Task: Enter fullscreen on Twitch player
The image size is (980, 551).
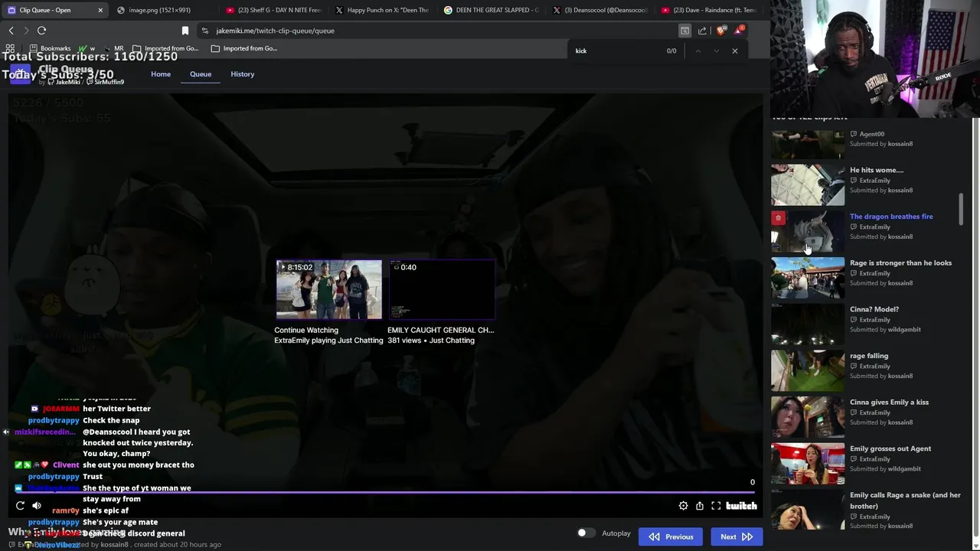Action: point(716,506)
